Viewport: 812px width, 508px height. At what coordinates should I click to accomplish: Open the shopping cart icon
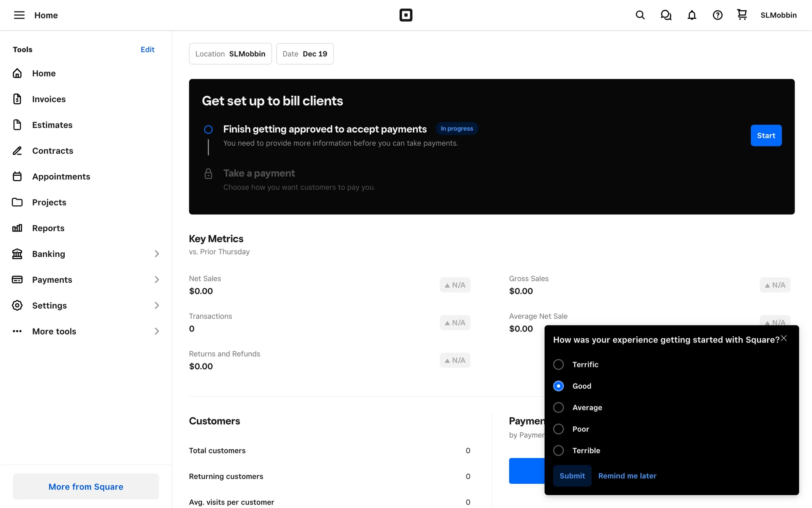pos(742,15)
